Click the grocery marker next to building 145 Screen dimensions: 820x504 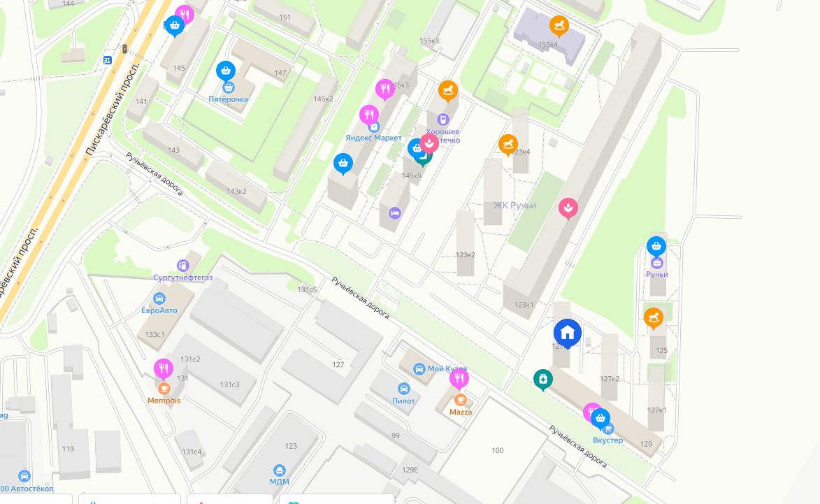click(x=175, y=25)
